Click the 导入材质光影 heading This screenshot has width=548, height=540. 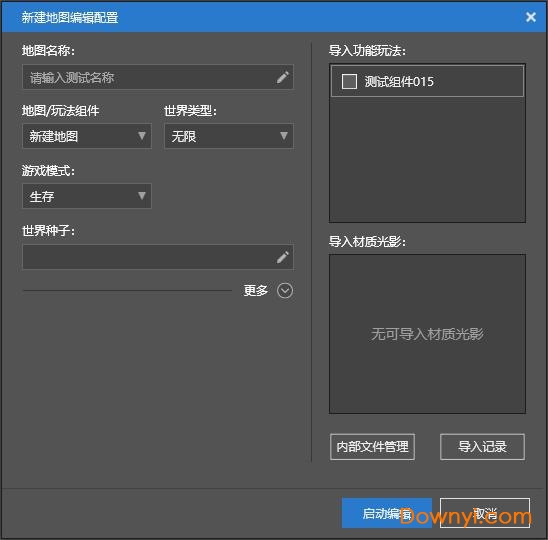point(367,242)
